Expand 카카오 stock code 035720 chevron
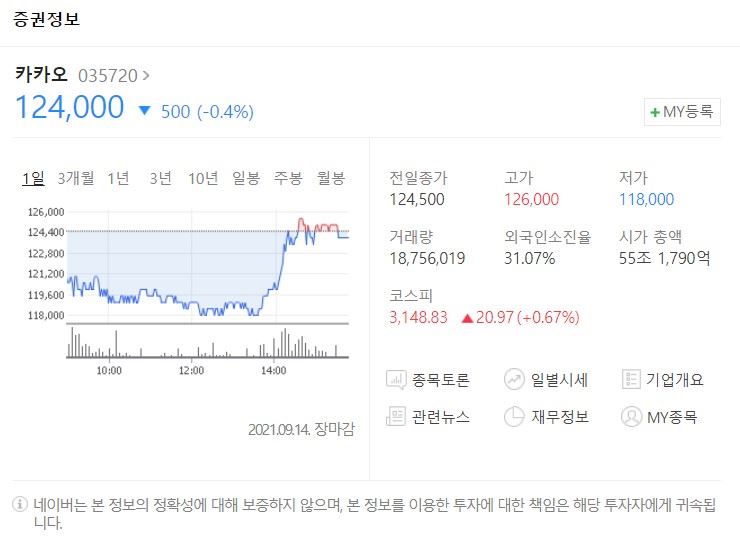The width and height of the screenshot is (740, 542). 147,75
